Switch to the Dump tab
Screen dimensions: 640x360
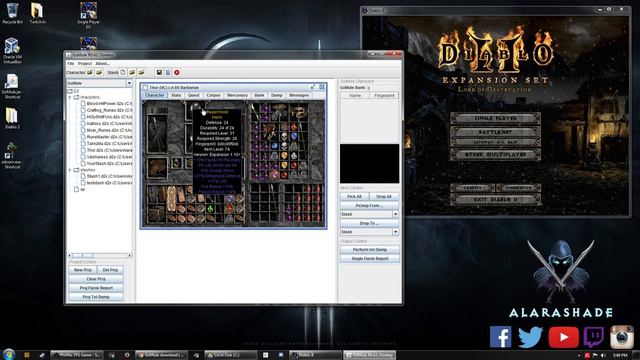tap(277, 95)
